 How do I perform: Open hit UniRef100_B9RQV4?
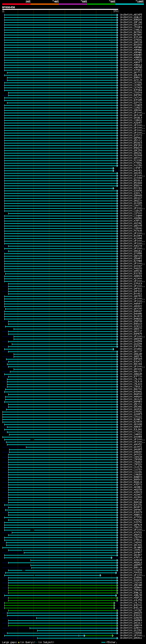point(131,20)
